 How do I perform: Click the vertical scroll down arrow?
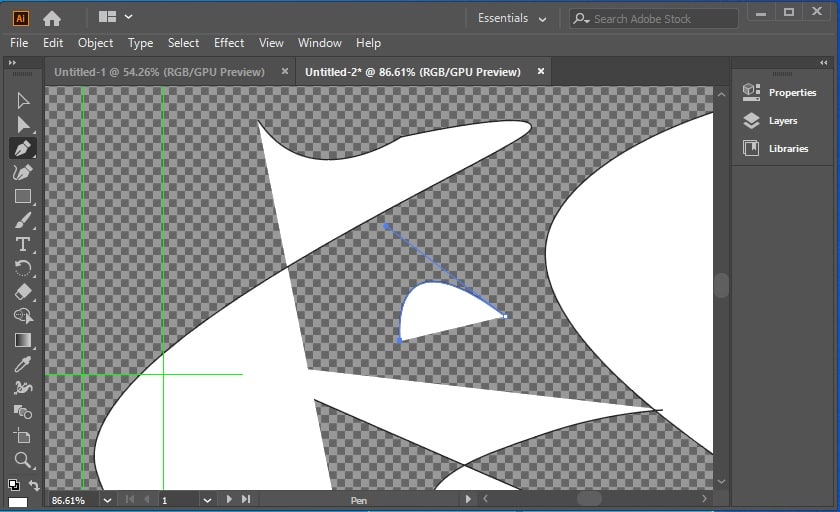click(x=722, y=481)
